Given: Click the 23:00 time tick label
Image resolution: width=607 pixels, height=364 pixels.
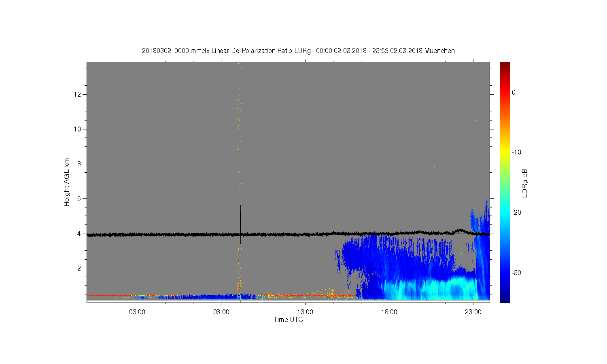Looking at the screenshot, I should pos(473,312).
